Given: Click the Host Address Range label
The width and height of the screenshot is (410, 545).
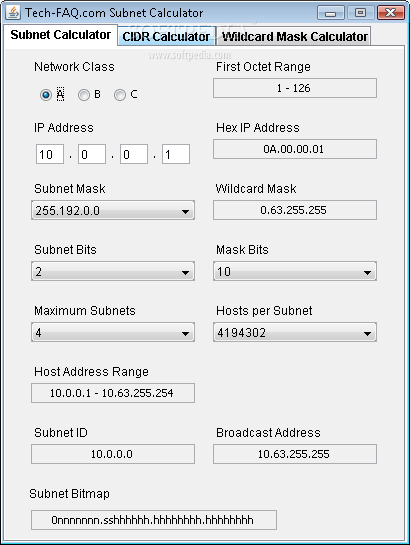Looking at the screenshot, I should click(x=91, y=372).
